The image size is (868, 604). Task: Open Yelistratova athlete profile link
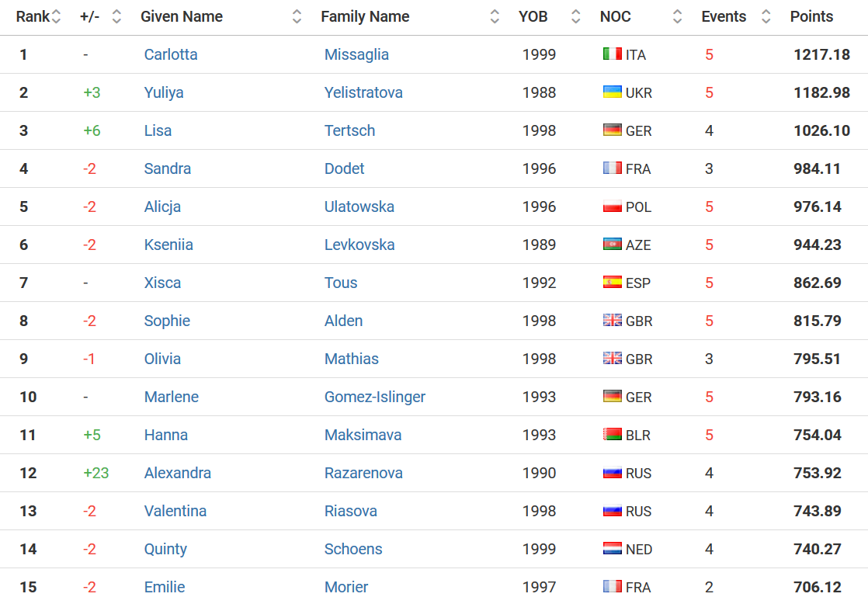[363, 92]
